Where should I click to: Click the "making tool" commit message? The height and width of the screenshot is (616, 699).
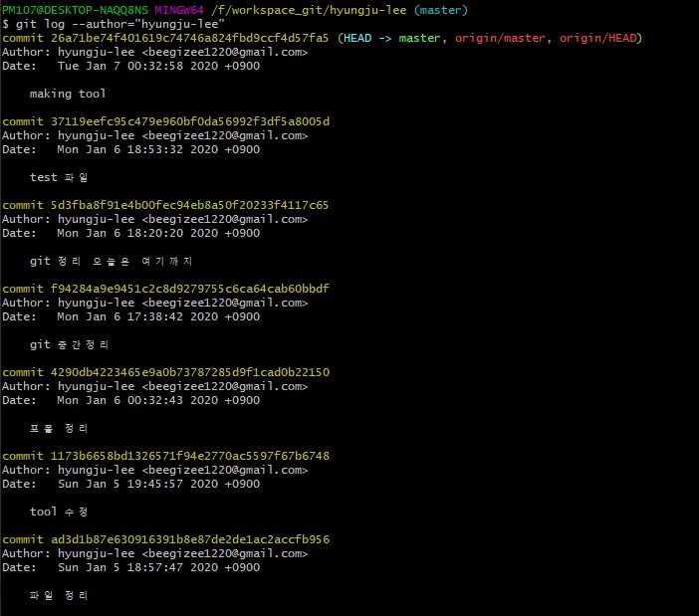pyautogui.click(x=68, y=94)
